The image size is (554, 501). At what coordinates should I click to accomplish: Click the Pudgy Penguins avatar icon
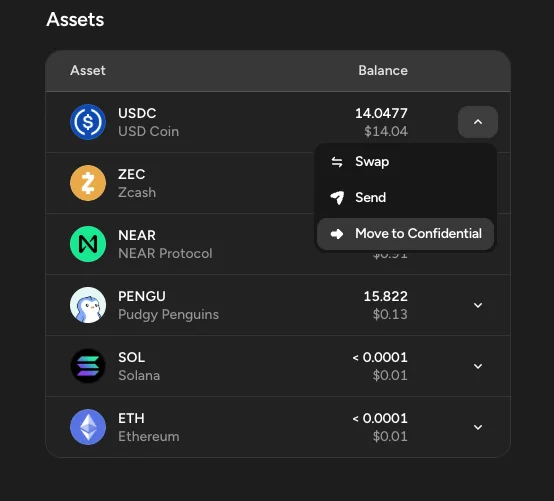coord(88,305)
